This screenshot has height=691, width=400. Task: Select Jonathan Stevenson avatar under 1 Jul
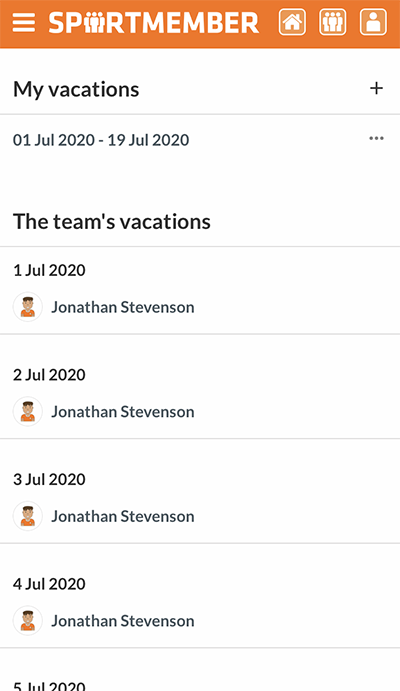click(28, 307)
